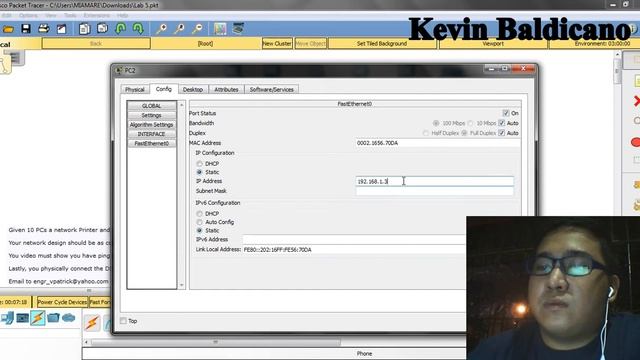Open the Software/Services tab

[x=271, y=89]
